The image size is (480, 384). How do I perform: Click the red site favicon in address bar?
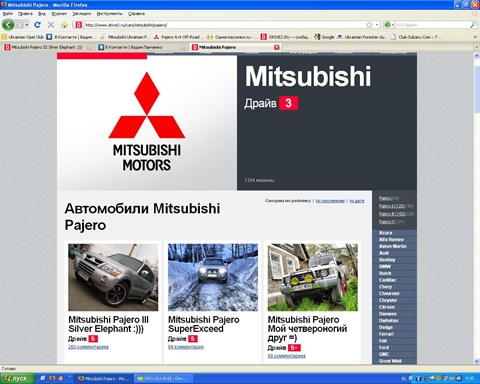point(79,25)
